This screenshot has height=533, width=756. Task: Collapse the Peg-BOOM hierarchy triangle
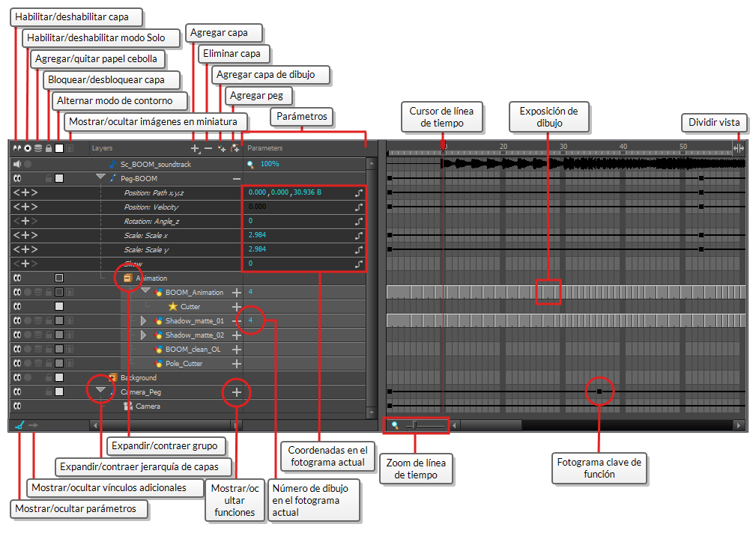100,177
